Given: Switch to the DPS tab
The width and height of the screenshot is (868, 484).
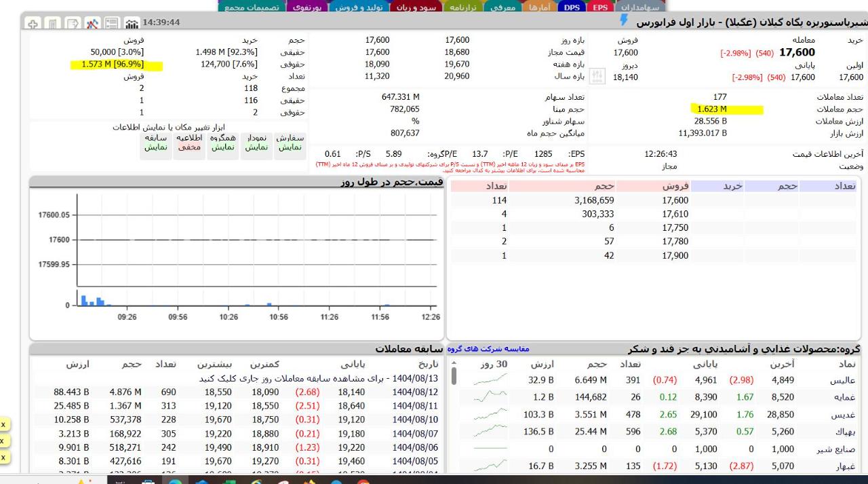Looking at the screenshot, I should [x=573, y=7].
